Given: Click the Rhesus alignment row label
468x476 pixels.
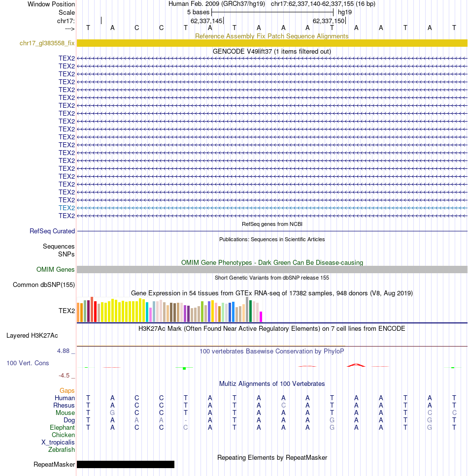Looking at the screenshot, I should 64,405.
